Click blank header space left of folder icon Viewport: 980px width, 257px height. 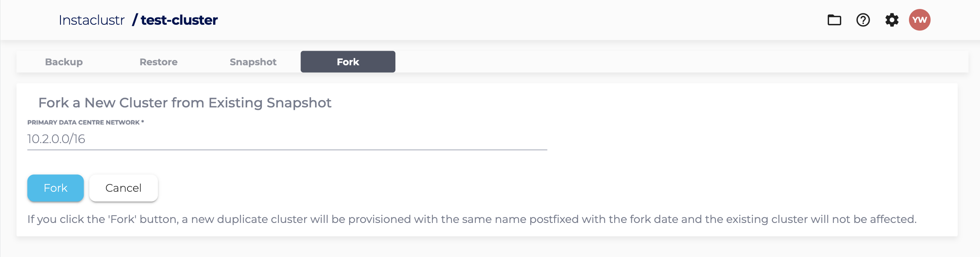528,20
